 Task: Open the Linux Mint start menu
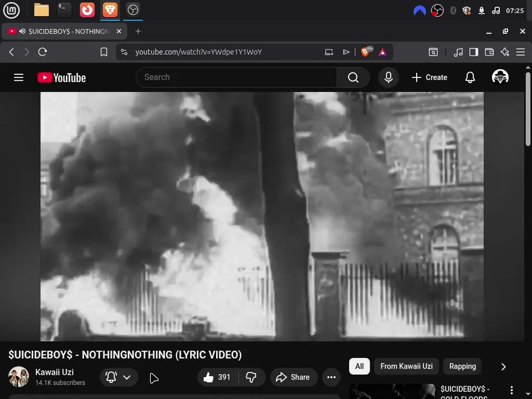click(11, 10)
